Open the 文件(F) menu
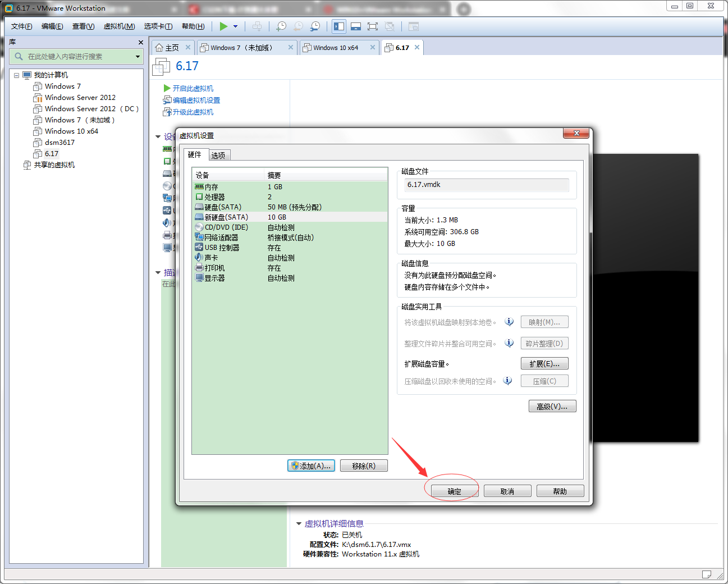 click(x=22, y=26)
